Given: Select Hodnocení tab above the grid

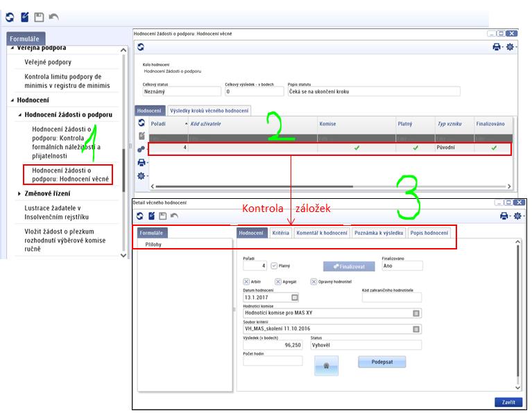Looking at the screenshot, I should 149,111.
